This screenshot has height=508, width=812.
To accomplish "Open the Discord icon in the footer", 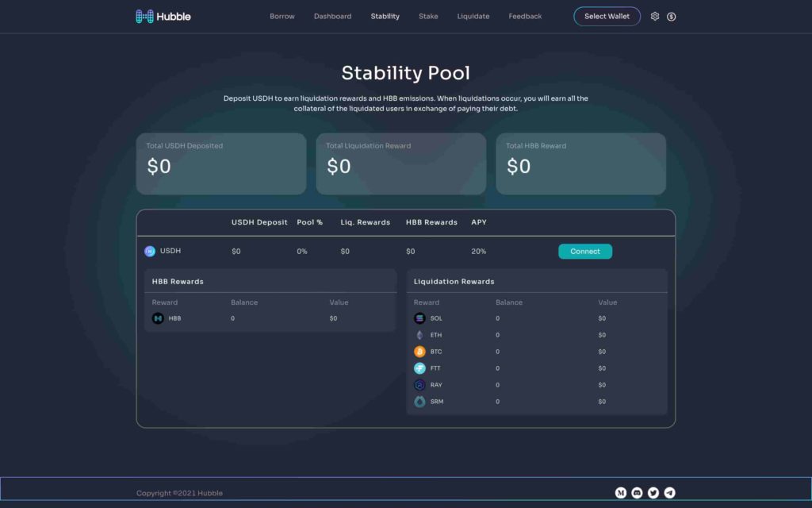I will pyautogui.click(x=636, y=492).
